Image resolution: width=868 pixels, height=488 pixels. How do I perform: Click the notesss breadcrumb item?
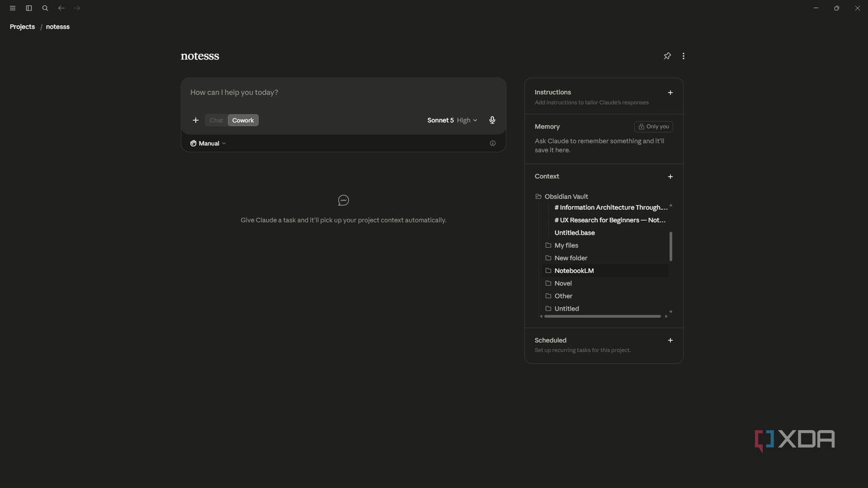click(58, 27)
